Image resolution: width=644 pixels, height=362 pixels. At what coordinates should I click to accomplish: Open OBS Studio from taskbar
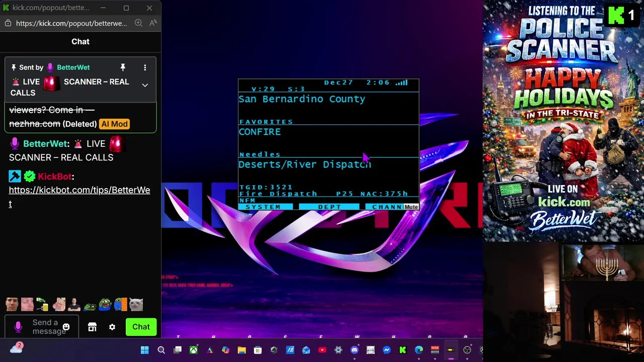(467, 350)
